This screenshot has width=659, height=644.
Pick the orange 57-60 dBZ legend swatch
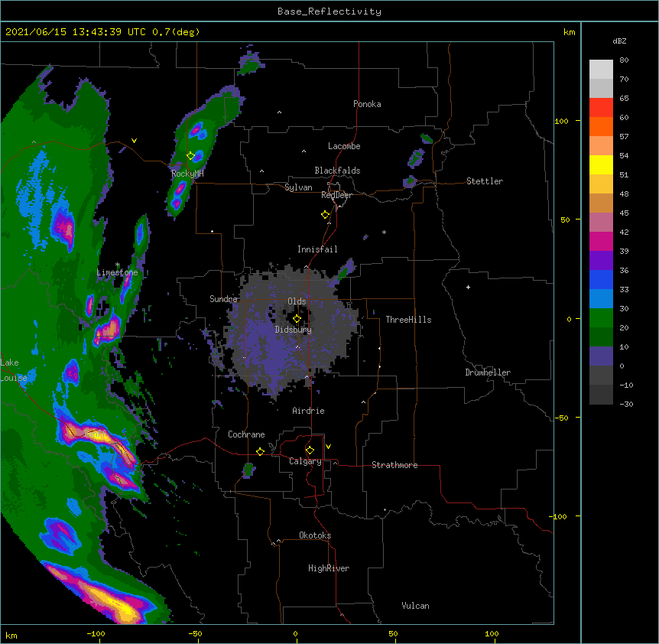click(601, 126)
